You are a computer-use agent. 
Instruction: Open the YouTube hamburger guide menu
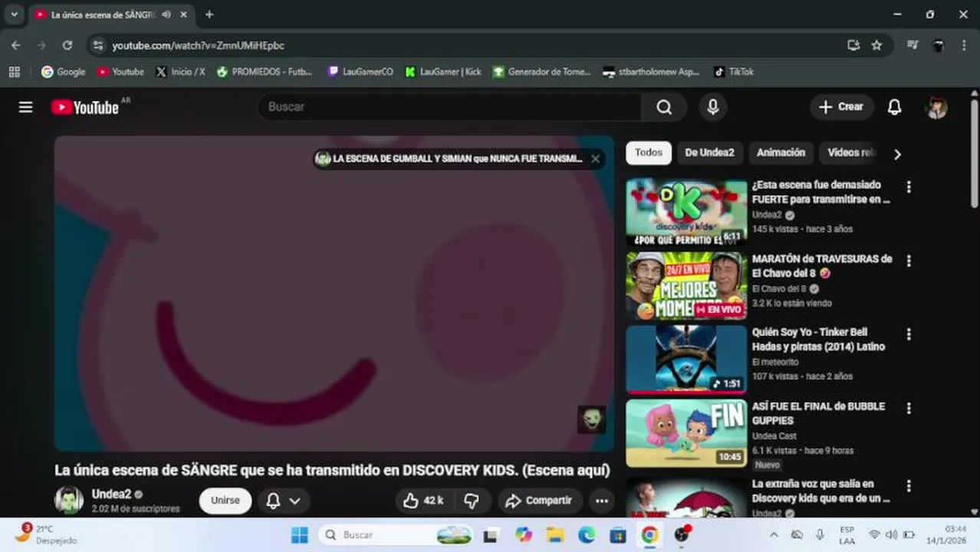pos(25,107)
